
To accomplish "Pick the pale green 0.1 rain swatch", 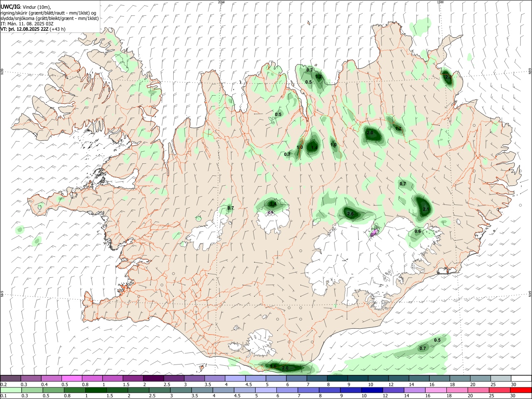I will pos(10,390).
